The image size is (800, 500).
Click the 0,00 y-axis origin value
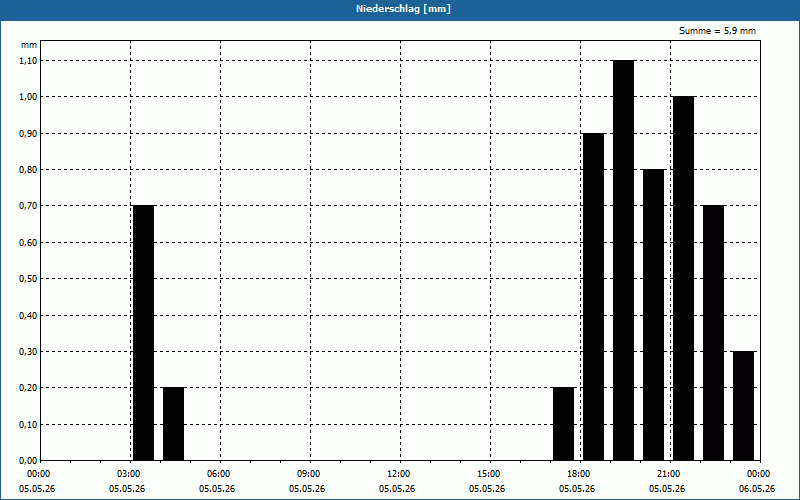pos(28,461)
